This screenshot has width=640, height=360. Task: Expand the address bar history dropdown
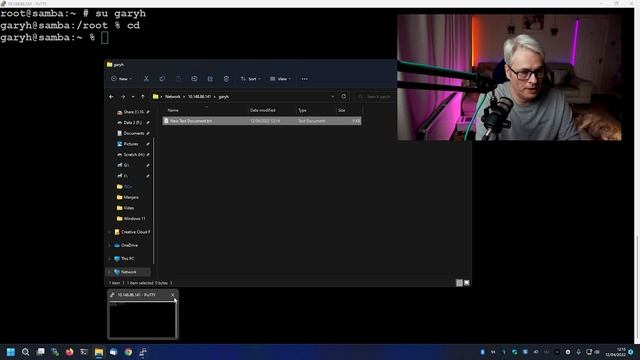[x=332, y=97]
